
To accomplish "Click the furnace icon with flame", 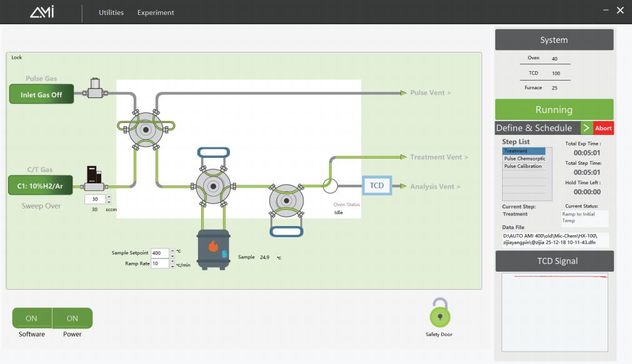I will coord(213,250).
